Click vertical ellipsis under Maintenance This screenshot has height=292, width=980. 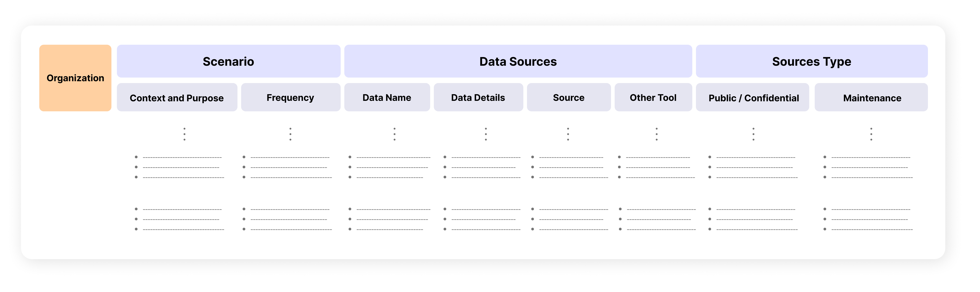[871, 134]
